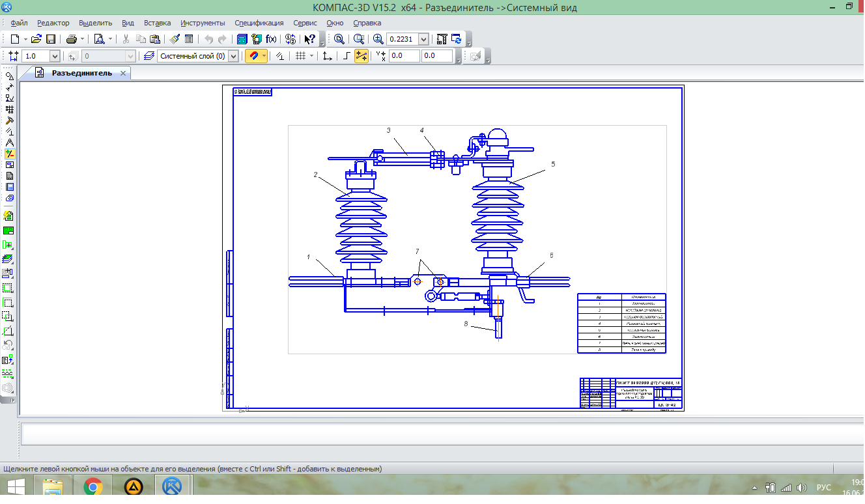Toggle orthogonal drawing mode
This screenshot has height=504, width=865.
click(x=347, y=56)
